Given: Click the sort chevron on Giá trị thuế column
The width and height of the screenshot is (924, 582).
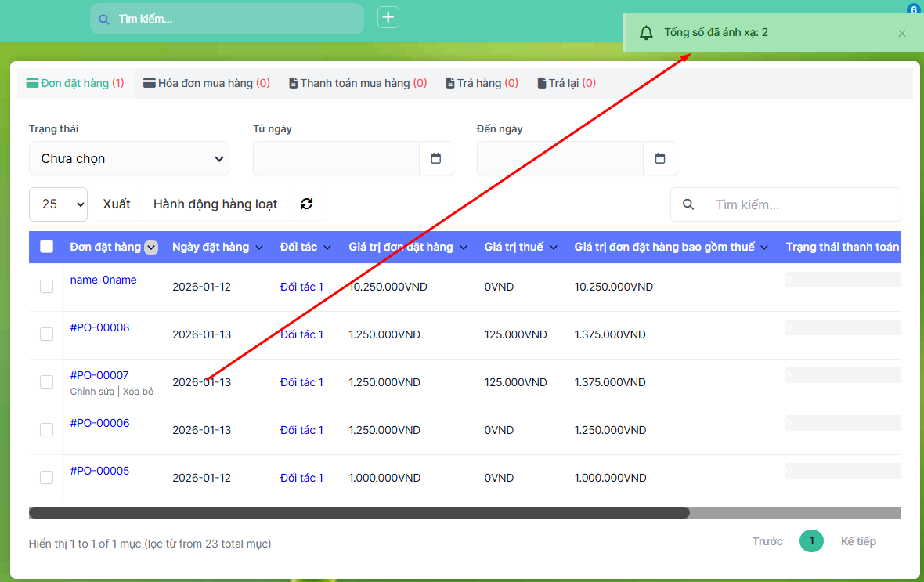Looking at the screenshot, I should click(554, 248).
